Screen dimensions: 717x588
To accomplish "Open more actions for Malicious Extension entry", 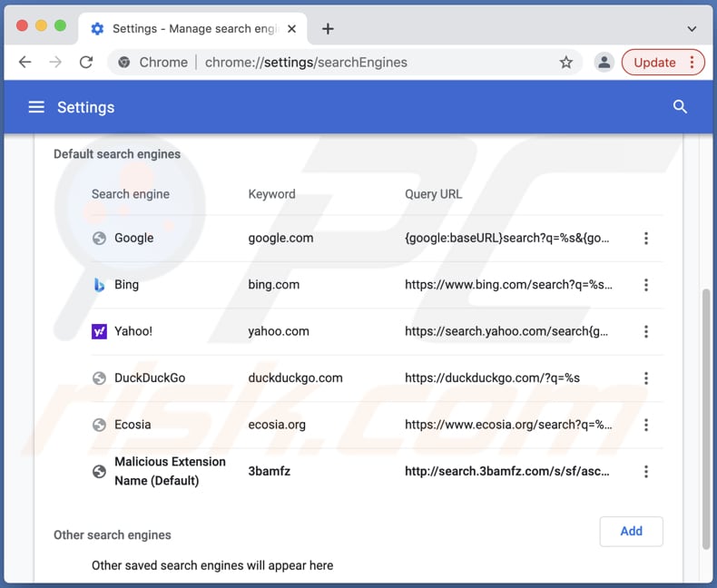I will pos(646,472).
